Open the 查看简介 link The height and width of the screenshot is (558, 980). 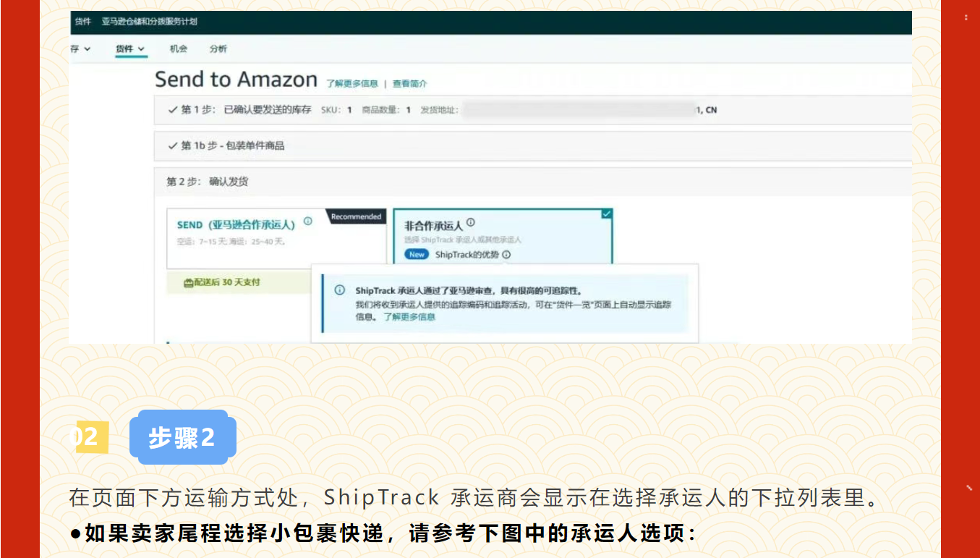tap(411, 83)
